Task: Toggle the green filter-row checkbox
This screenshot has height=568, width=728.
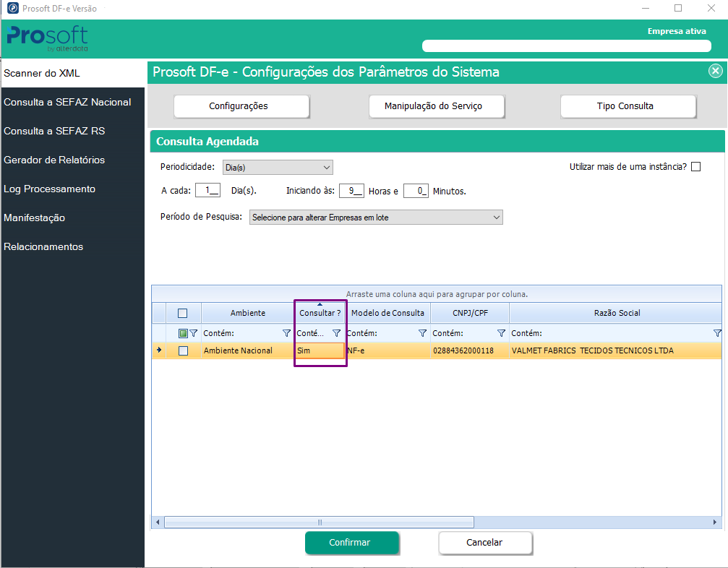Action: (x=183, y=333)
